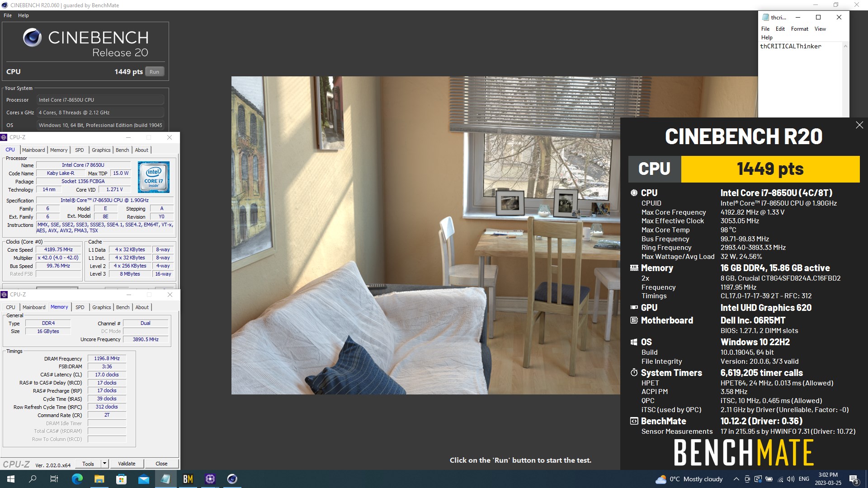Switch to CPU tab in lower CPU-Z
This screenshot has width=868, height=488.
(10, 307)
